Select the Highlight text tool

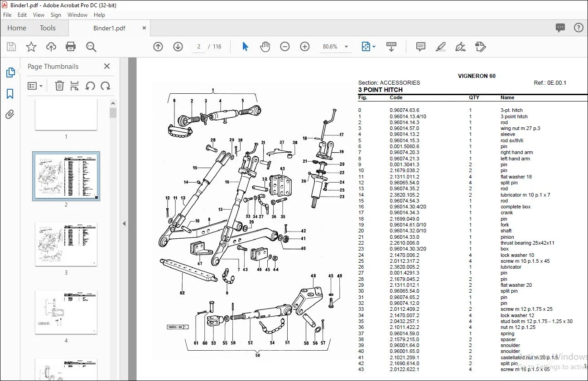point(441,47)
